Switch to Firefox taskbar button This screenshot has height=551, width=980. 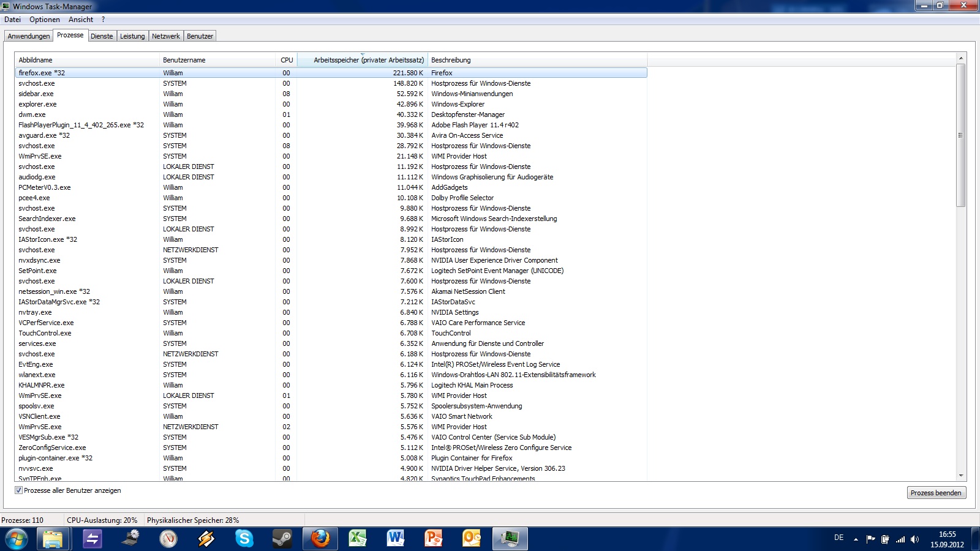[320, 539]
